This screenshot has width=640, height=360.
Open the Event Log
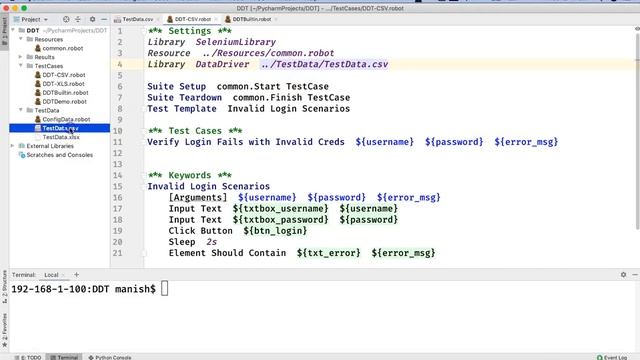(x=612, y=357)
